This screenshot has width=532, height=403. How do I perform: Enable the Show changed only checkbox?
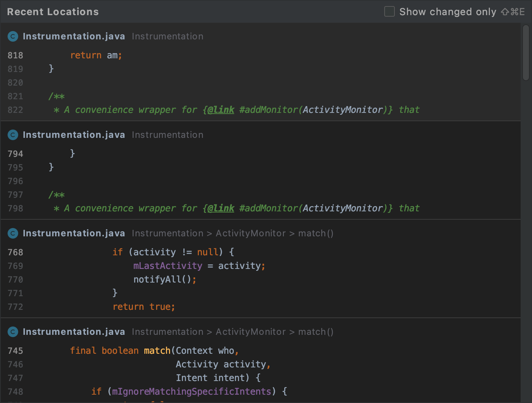[390, 11]
